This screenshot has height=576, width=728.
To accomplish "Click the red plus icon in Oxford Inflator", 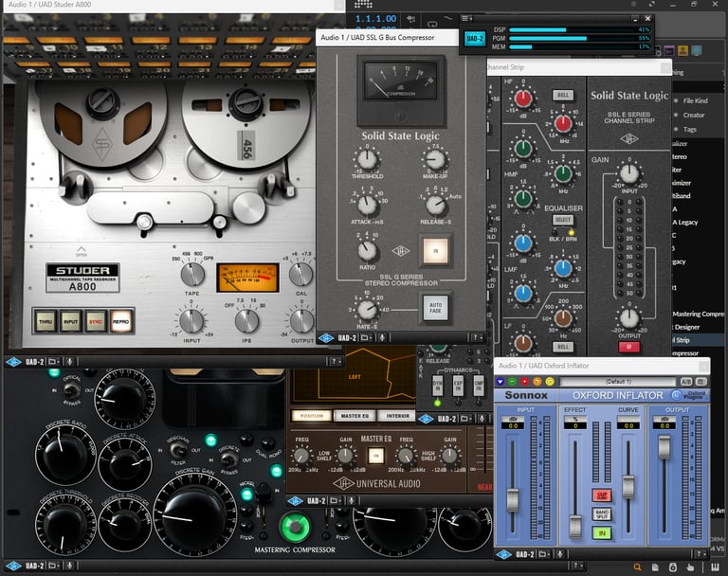I will click(524, 382).
